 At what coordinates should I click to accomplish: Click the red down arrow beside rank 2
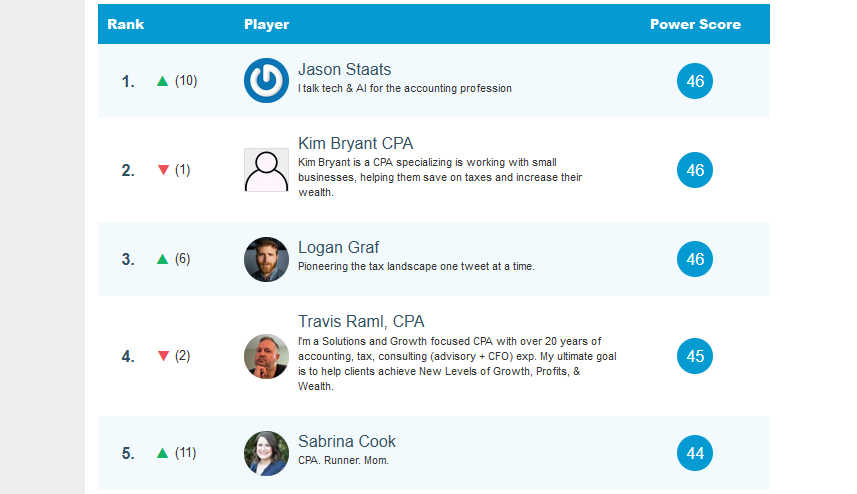tap(163, 170)
